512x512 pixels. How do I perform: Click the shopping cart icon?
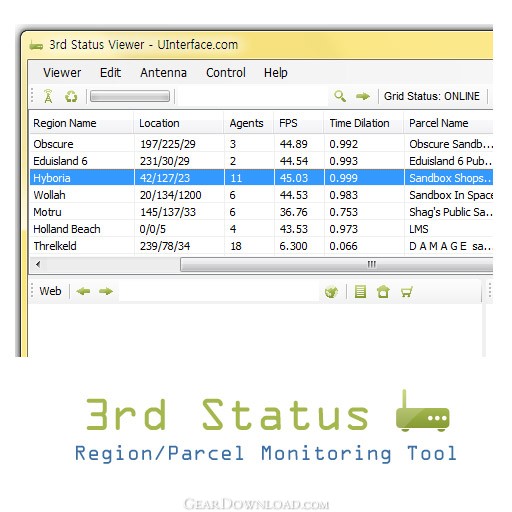click(407, 292)
